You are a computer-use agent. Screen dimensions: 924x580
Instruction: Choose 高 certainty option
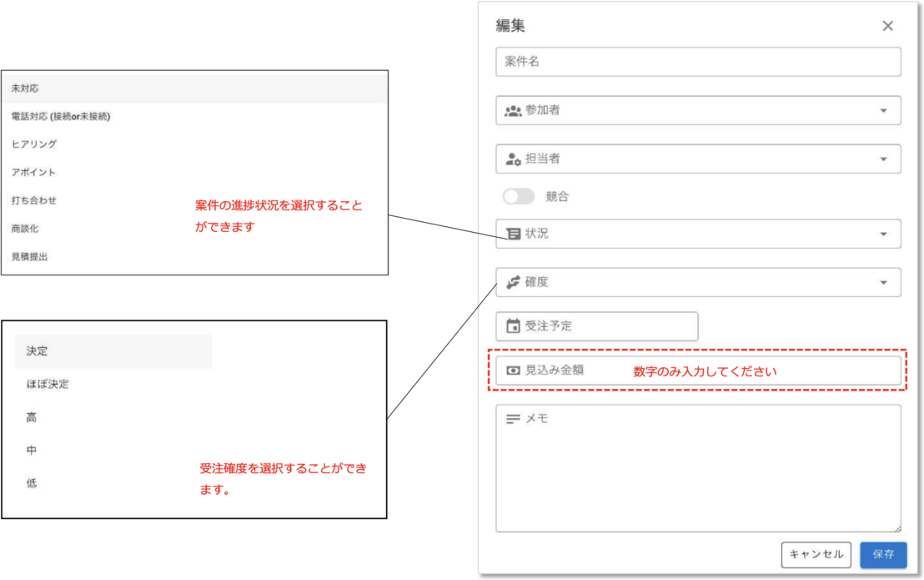(x=113, y=417)
